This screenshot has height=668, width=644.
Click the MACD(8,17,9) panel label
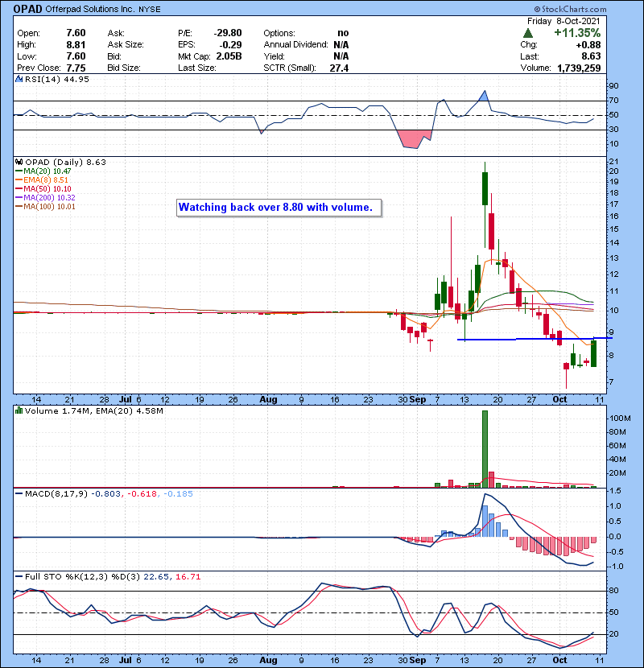[x=56, y=494]
